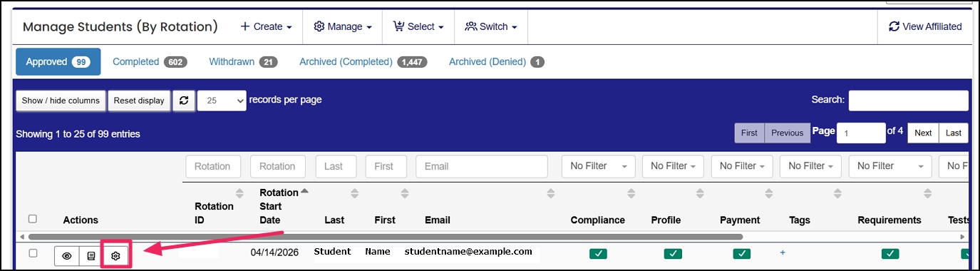
Task: Click the gear settings icon in student row
Action: (x=115, y=255)
